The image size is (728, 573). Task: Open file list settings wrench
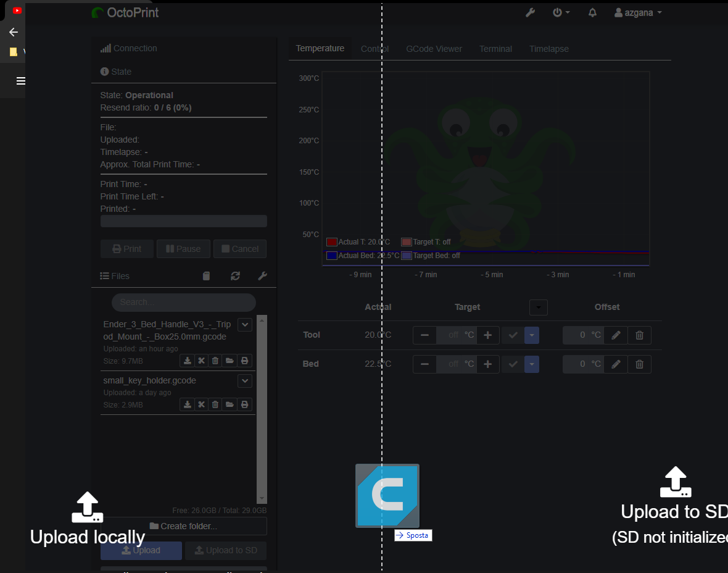click(x=262, y=276)
